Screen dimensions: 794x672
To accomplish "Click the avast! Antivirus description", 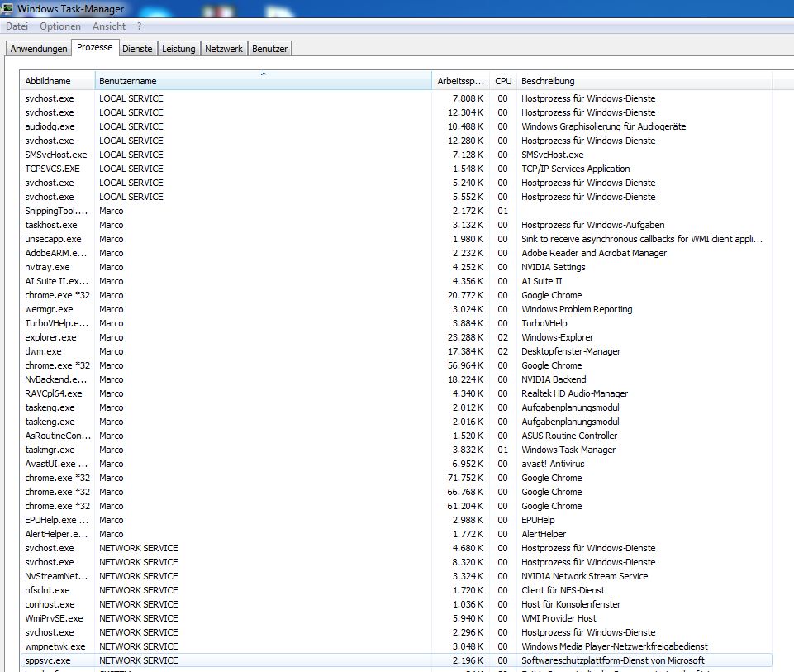I will [x=553, y=464].
